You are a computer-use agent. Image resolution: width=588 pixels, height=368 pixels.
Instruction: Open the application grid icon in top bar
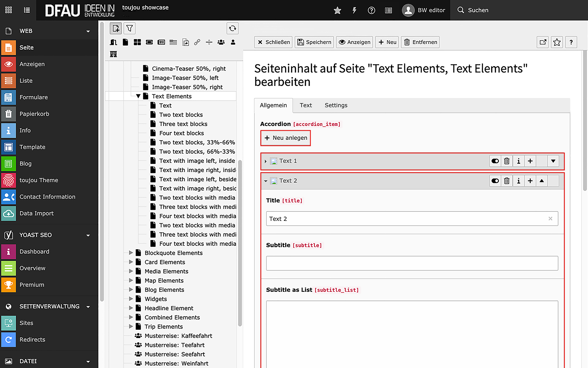click(9, 10)
